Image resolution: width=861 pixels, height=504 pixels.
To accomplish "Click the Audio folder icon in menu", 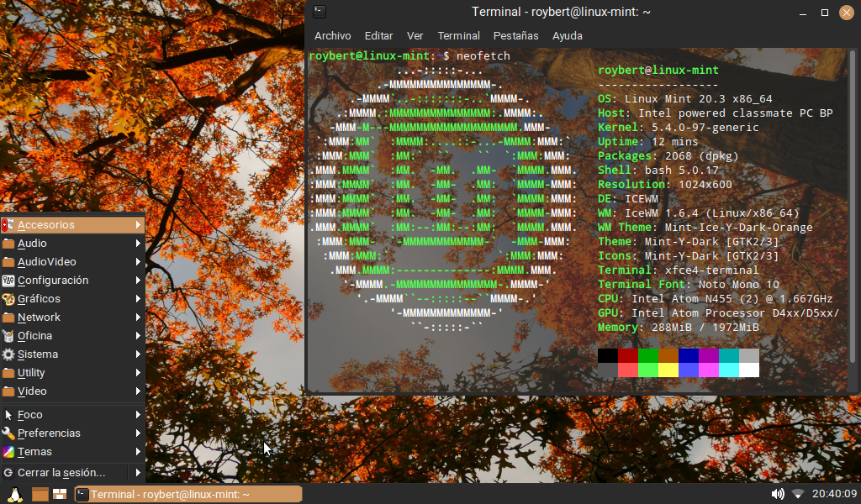I will [8, 244].
